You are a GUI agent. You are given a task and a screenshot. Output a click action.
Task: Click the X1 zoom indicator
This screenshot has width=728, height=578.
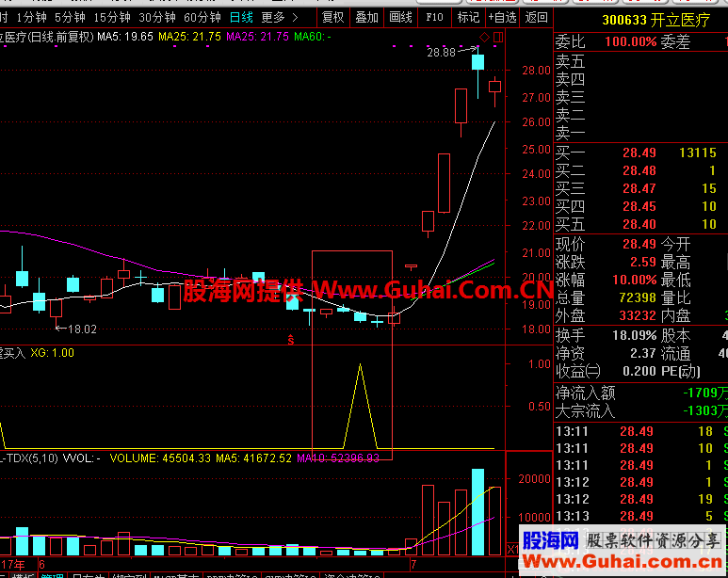[512, 550]
